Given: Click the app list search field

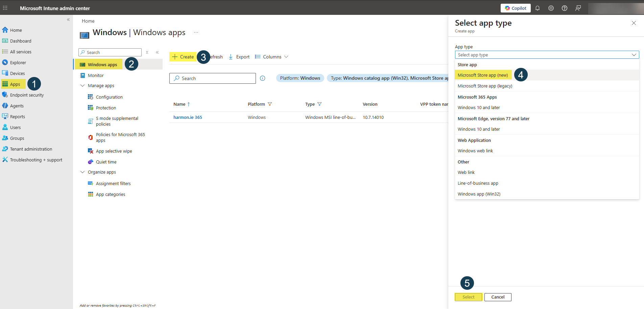Looking at the screenshot, I should pos(212,78).
